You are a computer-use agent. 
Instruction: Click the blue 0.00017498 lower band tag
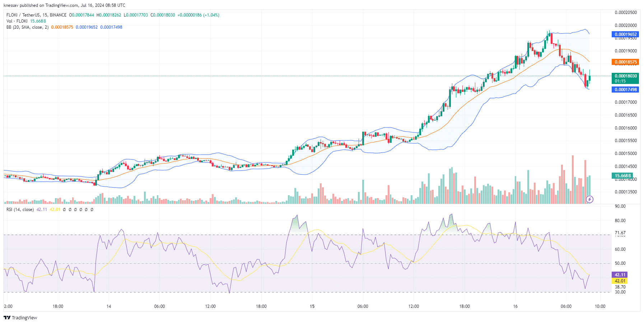tap(626, 90)
